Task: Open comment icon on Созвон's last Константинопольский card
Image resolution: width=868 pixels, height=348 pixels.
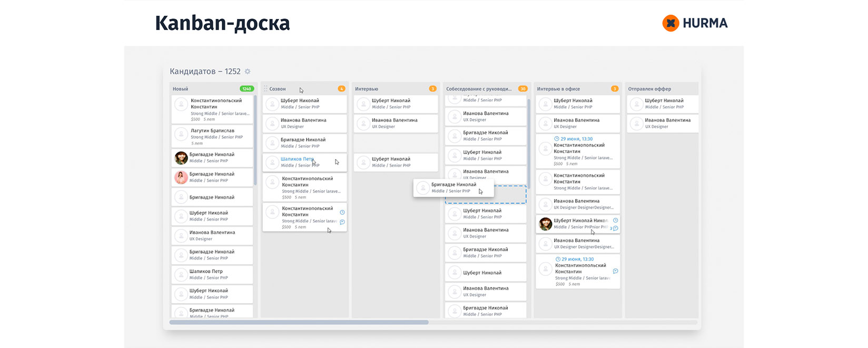Action: (x=342, y=222)
